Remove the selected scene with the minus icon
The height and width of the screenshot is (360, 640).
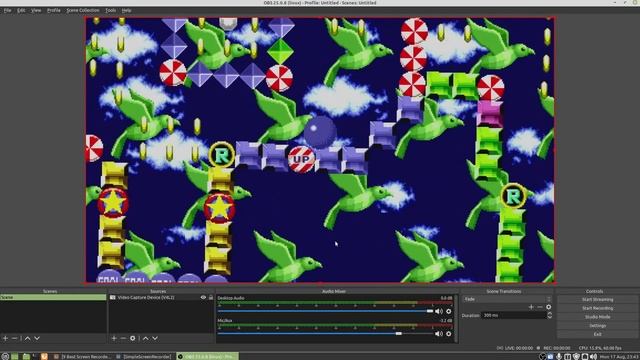click(x=14, y=338)
